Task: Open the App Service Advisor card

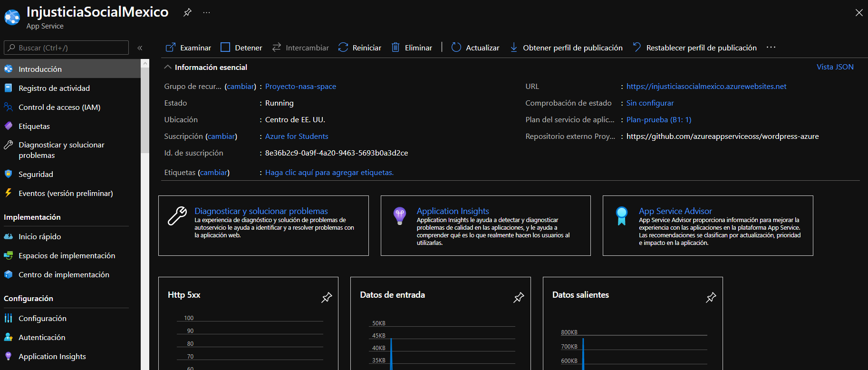Action: click(x=708, y=226)
